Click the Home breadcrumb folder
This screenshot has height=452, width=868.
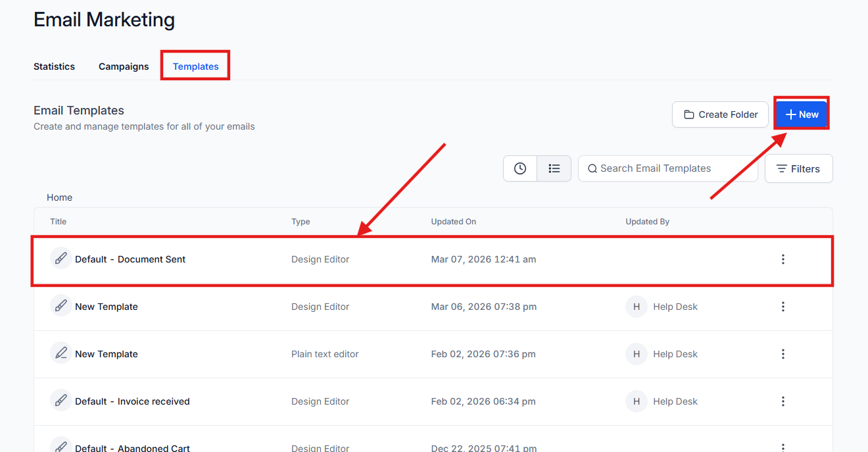[60, 197]
